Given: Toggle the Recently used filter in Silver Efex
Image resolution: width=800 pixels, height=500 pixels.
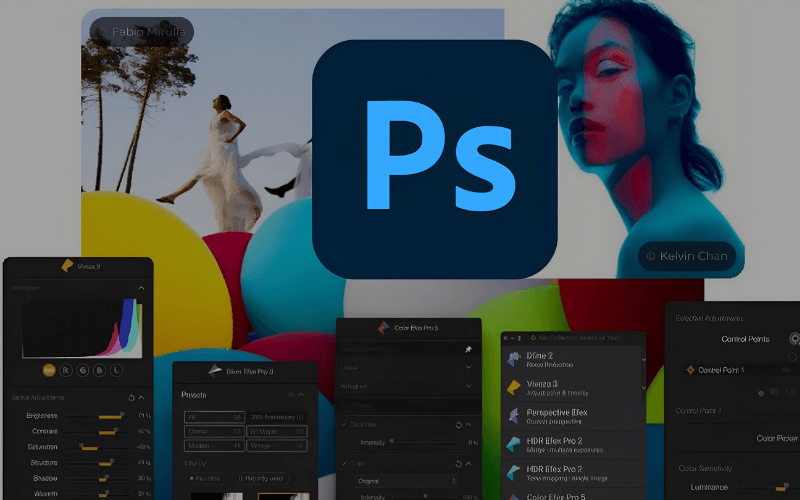Looking at the screenshot, I should (261, 479).
